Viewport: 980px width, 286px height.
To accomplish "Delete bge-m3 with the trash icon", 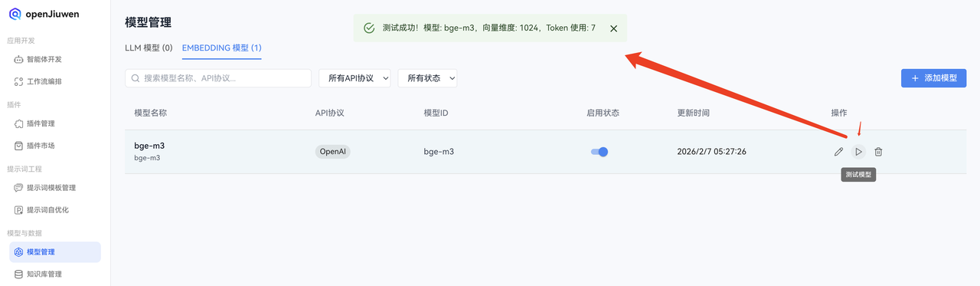I will 878,152.
